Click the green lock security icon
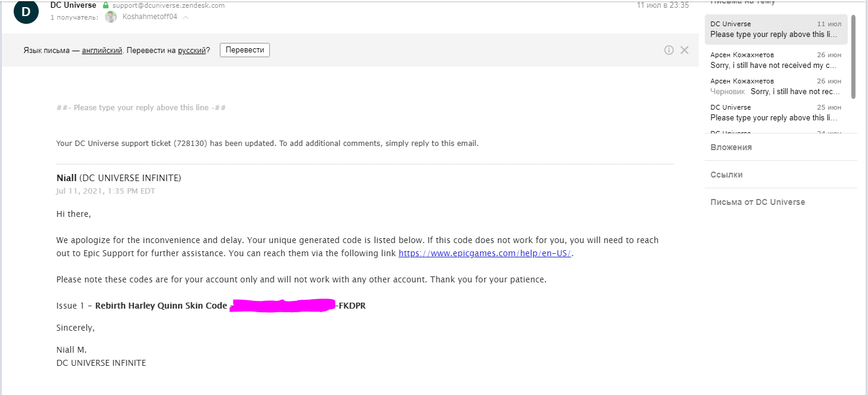This screenshot has width=868, height=395. tap(106, 5)
